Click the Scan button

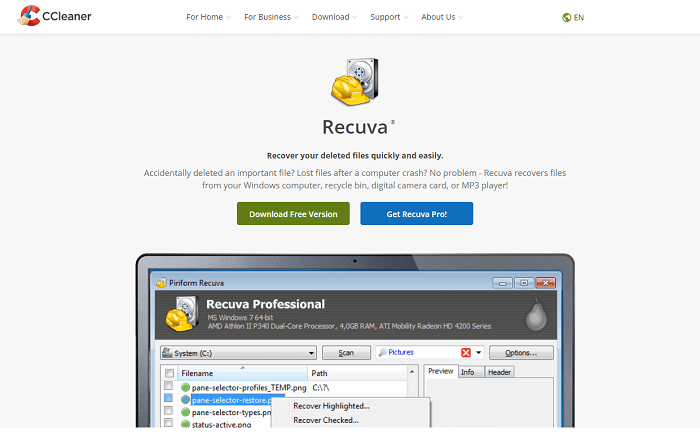(346, 353)
